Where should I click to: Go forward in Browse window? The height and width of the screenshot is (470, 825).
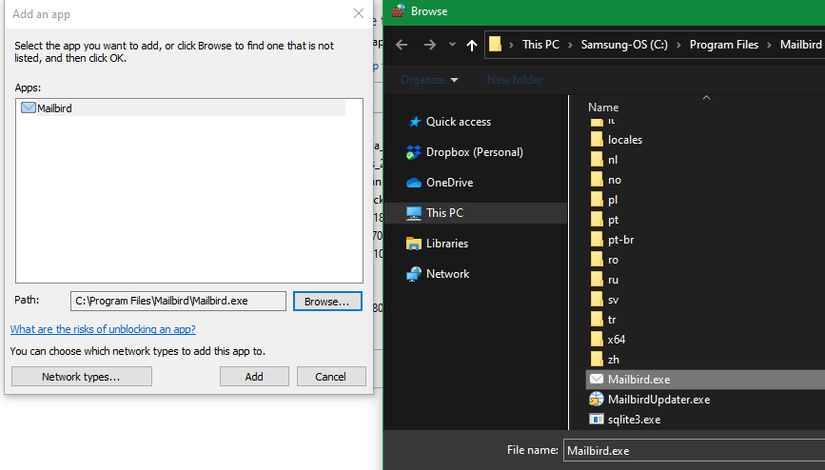pyautogui.click(x=430, y=45)
